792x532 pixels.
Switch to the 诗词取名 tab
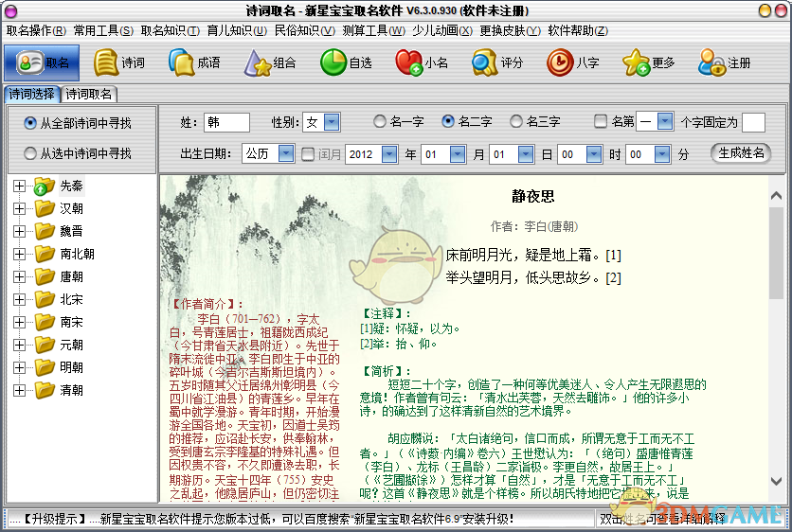point(88,94)
